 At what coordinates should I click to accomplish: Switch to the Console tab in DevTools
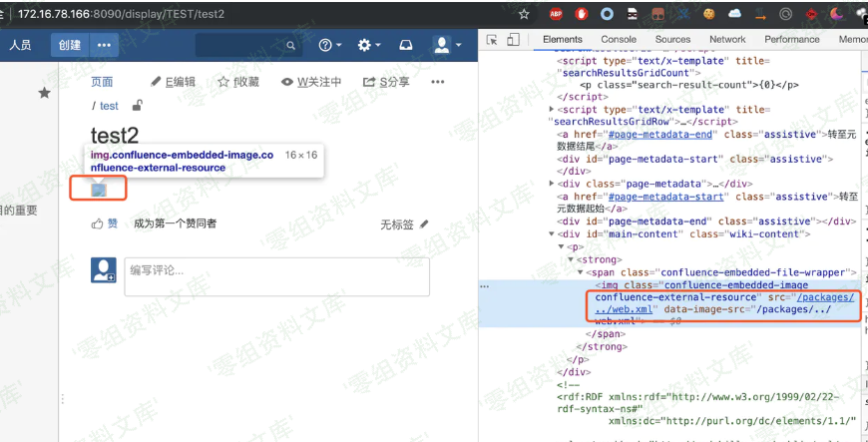coord(619,40)
